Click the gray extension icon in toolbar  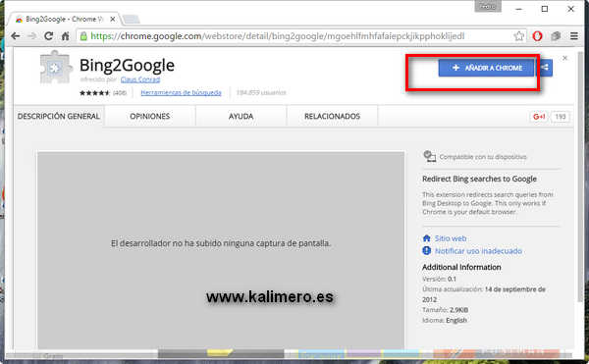pos(556,36)
